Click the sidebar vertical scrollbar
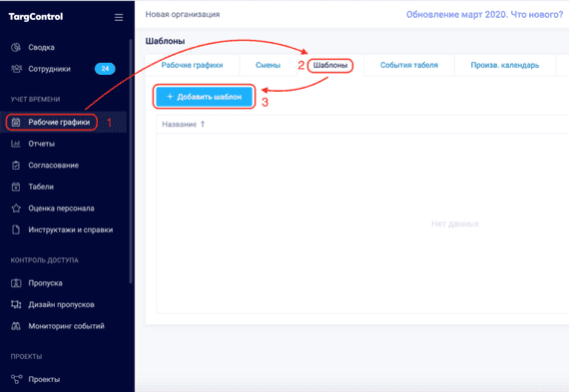 (131, 162)
